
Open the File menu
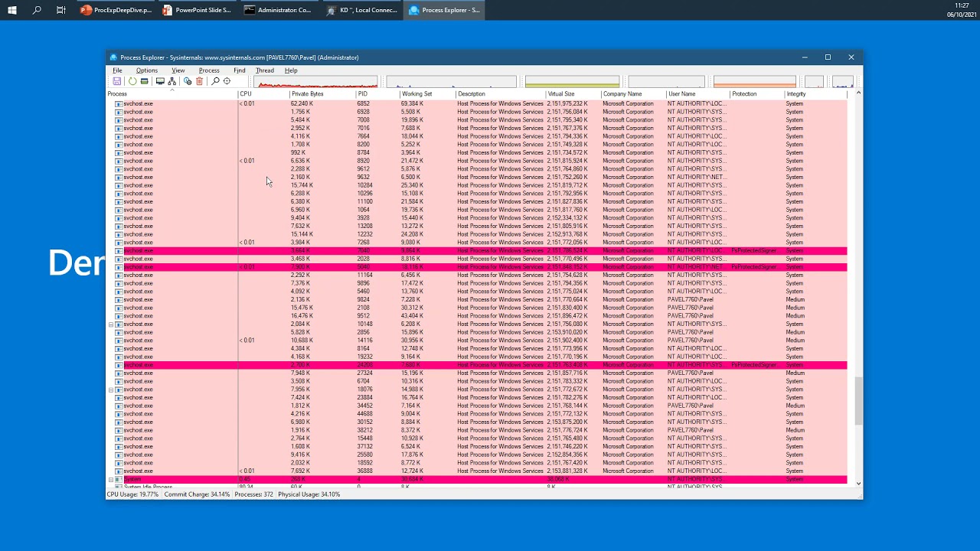point(117,70)
